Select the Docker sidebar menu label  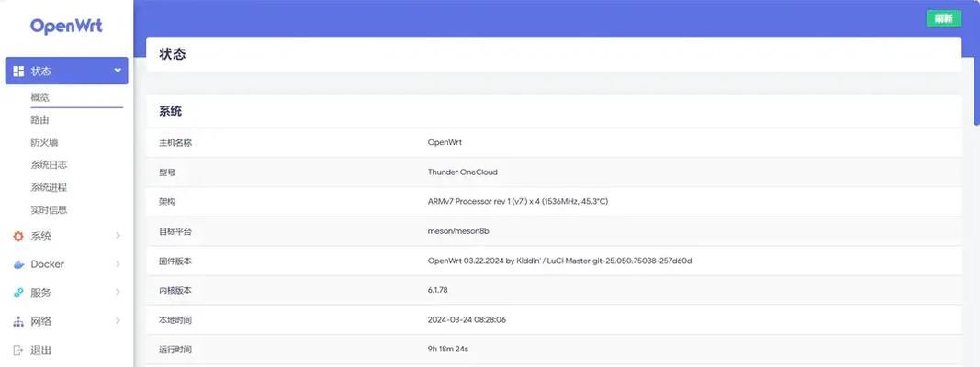(48, 264)
